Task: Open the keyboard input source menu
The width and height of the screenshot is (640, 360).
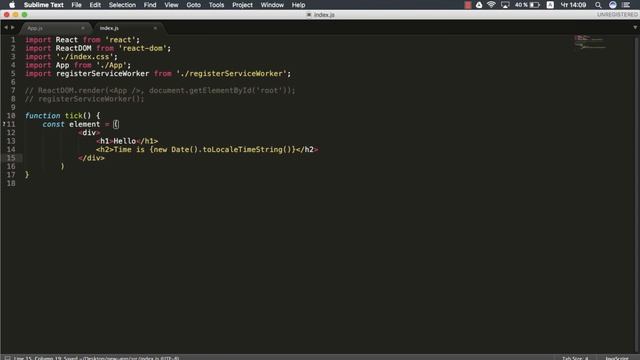Action: [x=550, y=5]
